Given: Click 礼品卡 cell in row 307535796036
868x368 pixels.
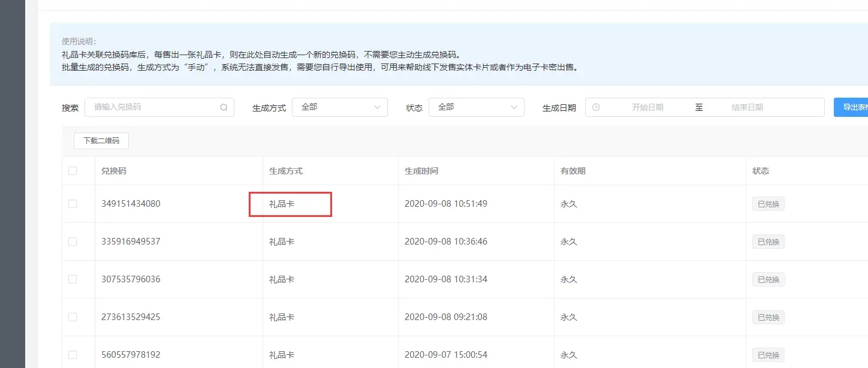Looking at the screenshot, I should click(x=282, y=279).
